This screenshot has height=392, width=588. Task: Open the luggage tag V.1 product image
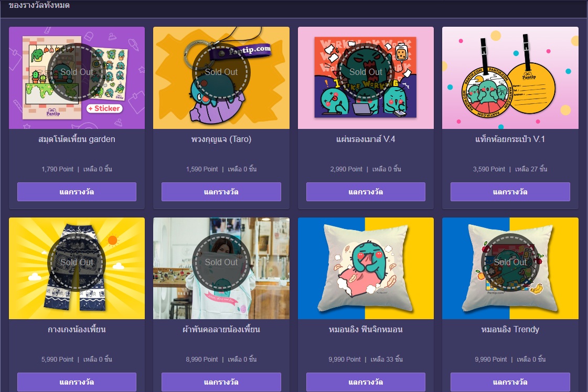[x=510, y=78]
